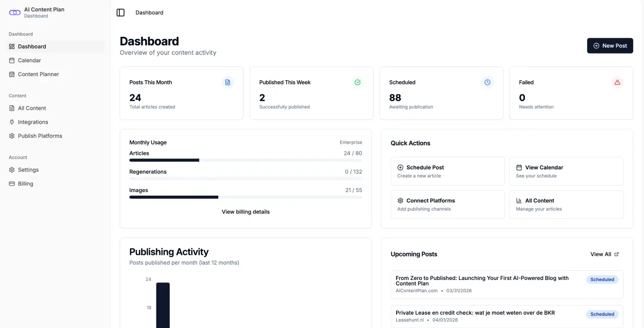Click the Leasehunt.nl site label

click(410, 320)
